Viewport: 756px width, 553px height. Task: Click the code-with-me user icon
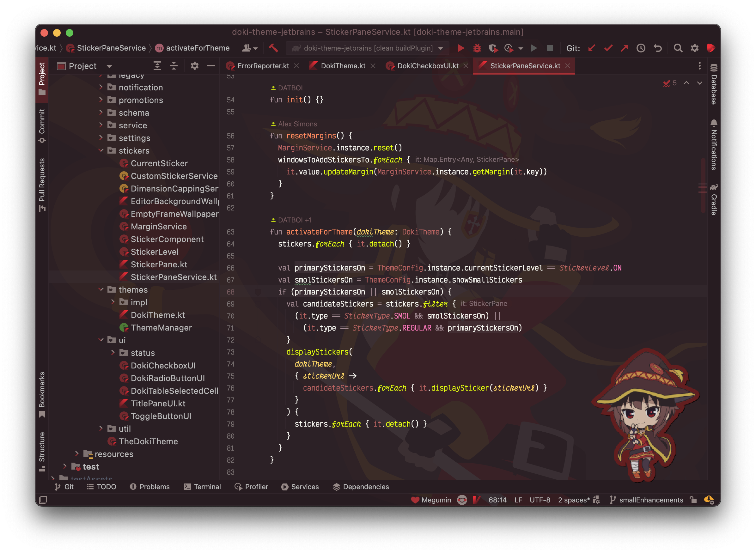point(249,48)
